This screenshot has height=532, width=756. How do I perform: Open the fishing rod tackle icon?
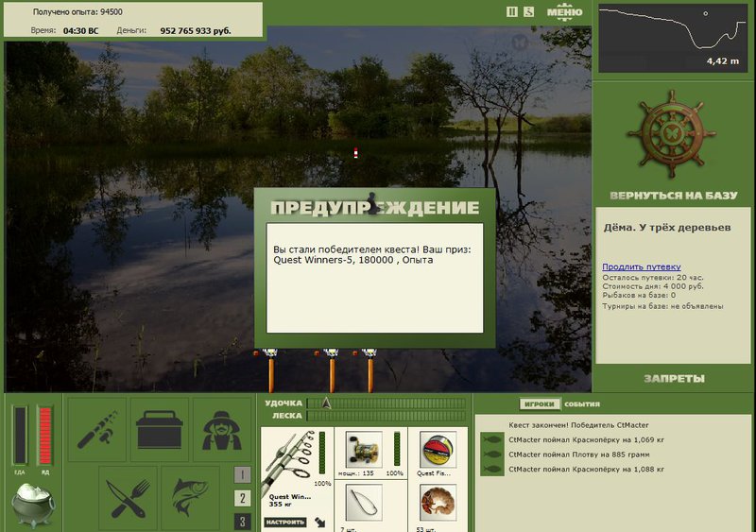point(97,430)
